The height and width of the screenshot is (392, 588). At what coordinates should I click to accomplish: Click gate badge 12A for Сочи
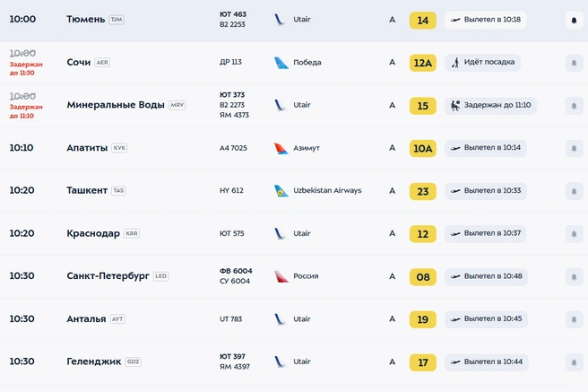pyautogui.click(x=423, y=63)
